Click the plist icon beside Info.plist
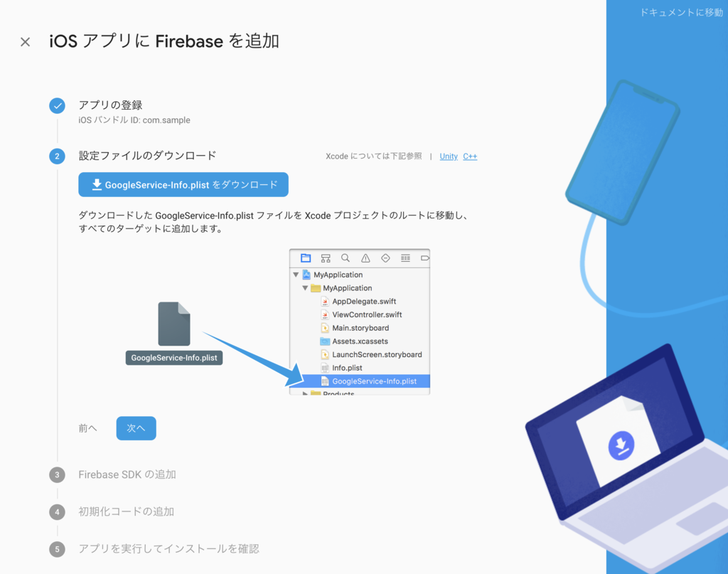The width and height of the screenshot is (728, 574). 325,368
